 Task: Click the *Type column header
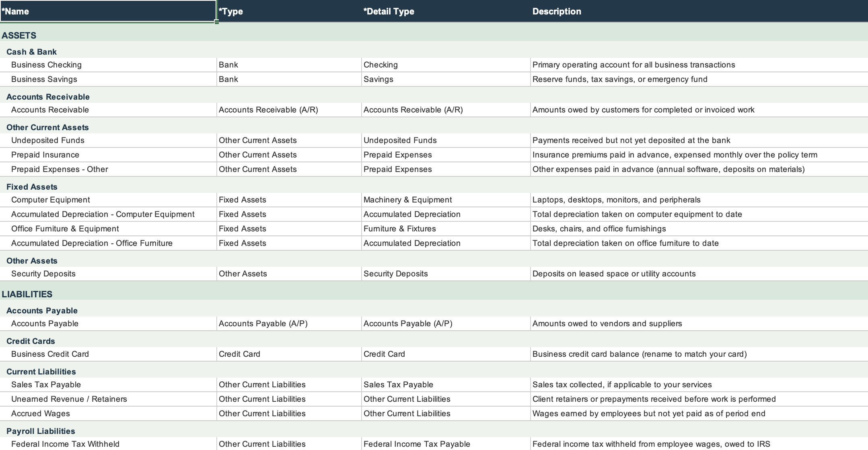pyautogui.click(x=289, y=11)
